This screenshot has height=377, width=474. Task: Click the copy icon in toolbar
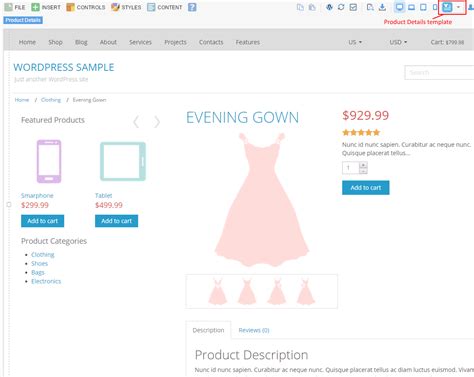pyautogui.click(x=300, y=7)
